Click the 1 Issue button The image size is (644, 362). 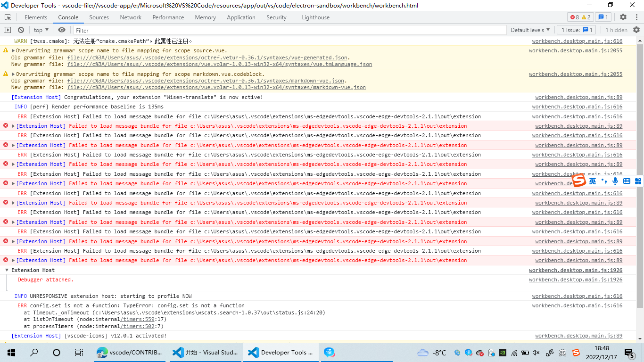(x=575, y=30)
